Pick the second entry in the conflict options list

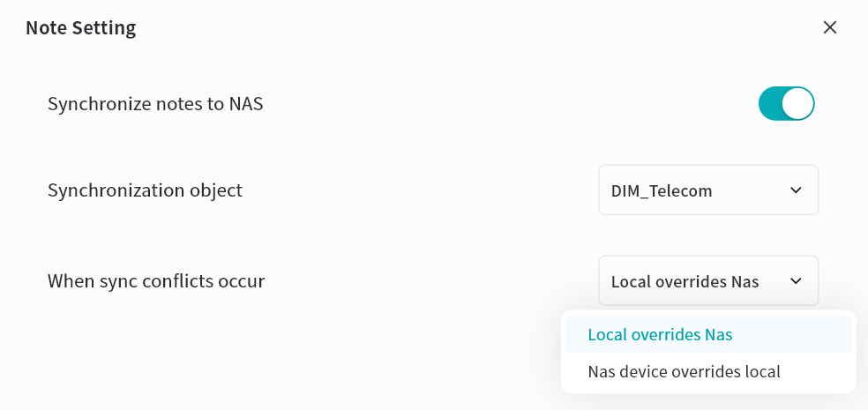point(708,371)
